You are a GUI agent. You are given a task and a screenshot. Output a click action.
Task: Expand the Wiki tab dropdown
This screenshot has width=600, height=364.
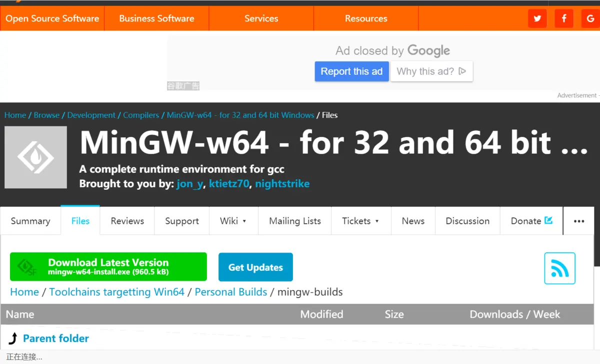pos(233,221)
